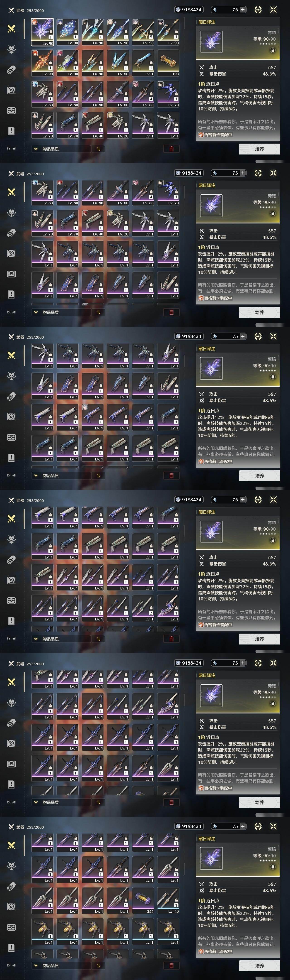Screen dimensions: 290x980
Task: Click the 培养 button in topmost panel
Action: (260, 149)
